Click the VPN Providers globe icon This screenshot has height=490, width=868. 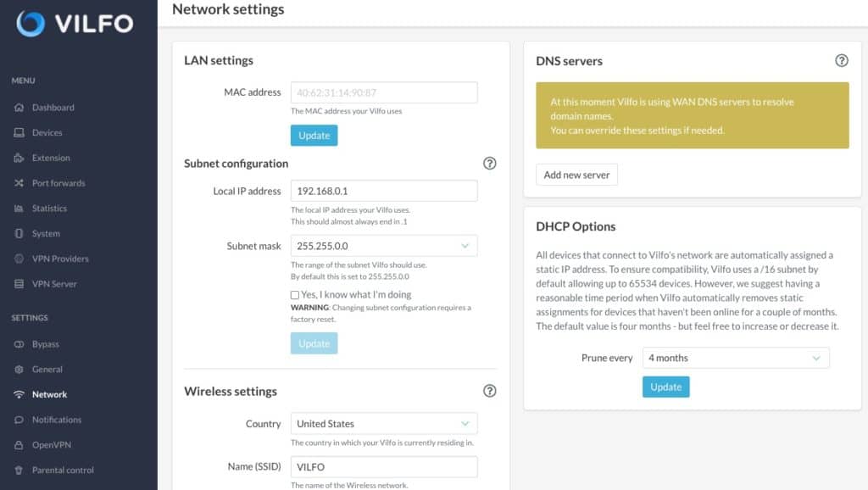pos(19,259)
